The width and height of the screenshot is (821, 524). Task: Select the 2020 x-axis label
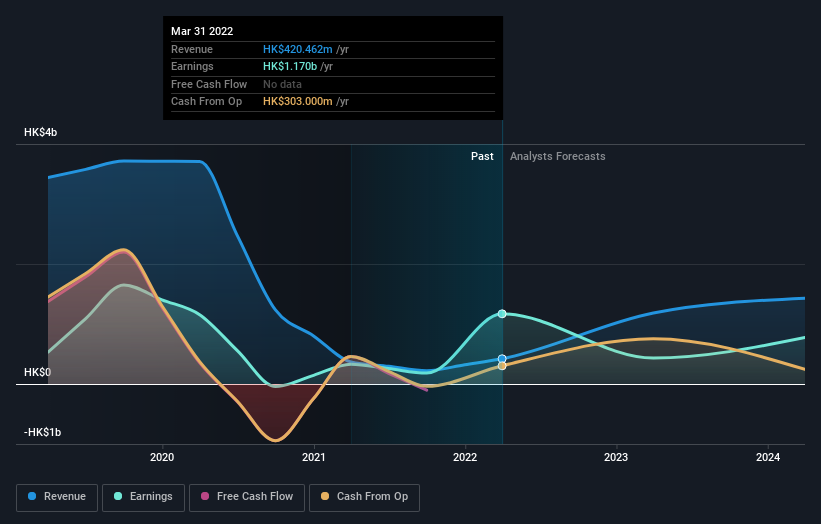pos(162,458)
